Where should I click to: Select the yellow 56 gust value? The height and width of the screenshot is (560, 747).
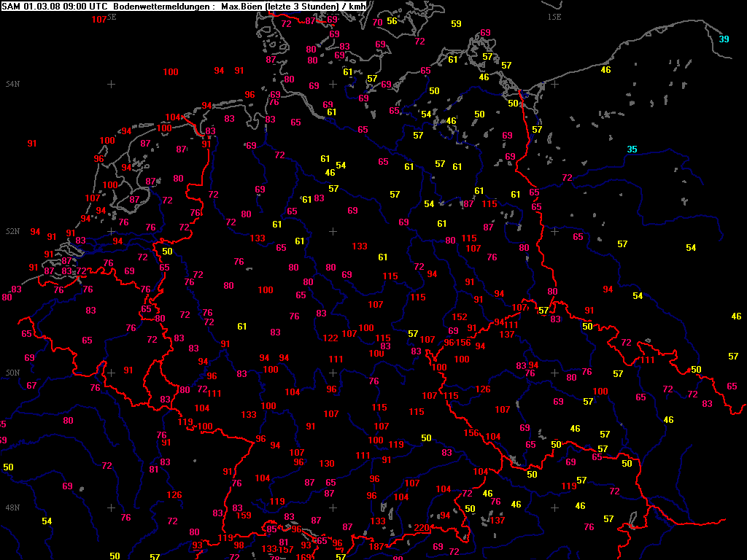pyautogui.click(x=392, y=21)
